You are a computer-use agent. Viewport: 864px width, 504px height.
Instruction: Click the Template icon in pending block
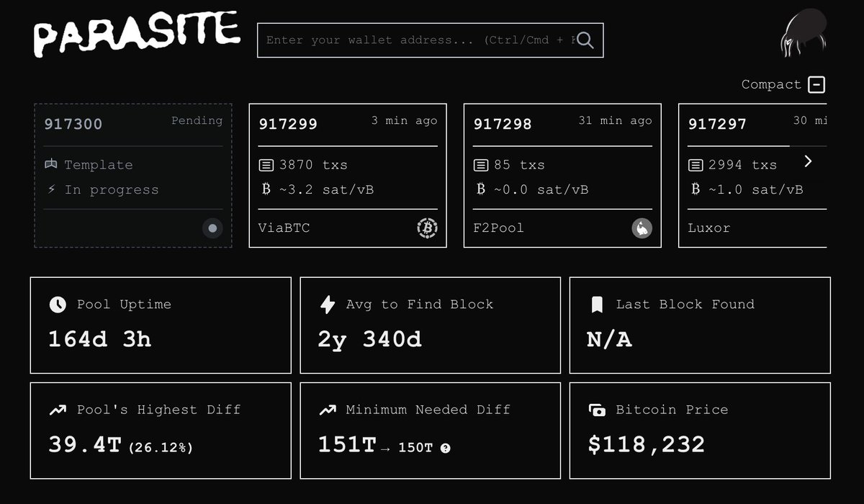50,165
